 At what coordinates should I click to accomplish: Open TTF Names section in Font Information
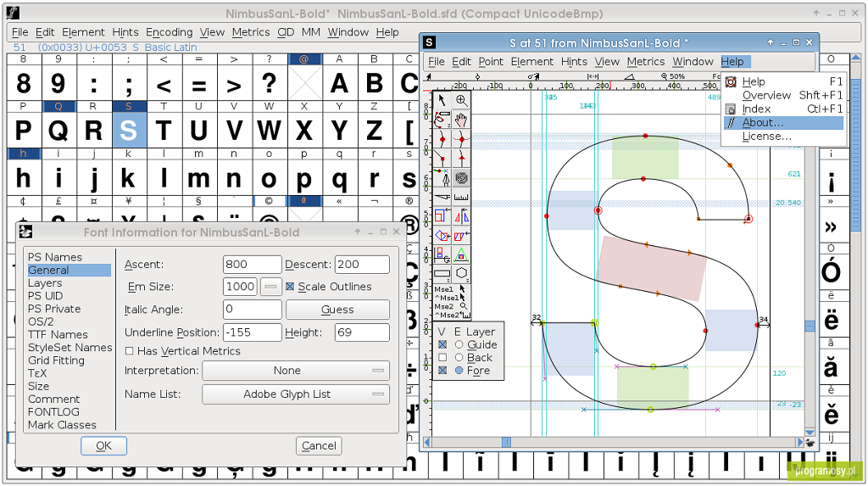[58, 334]
